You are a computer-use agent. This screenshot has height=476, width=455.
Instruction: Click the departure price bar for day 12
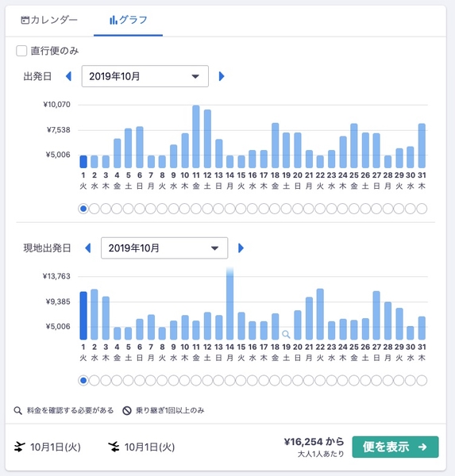[207, 139]
